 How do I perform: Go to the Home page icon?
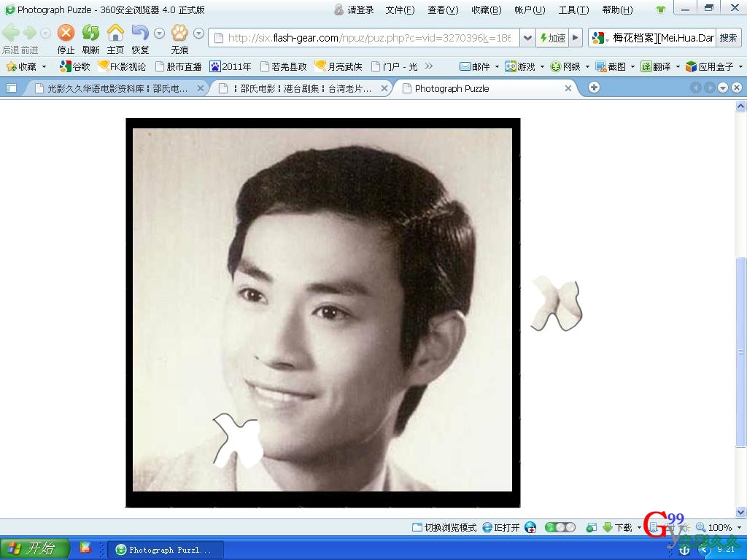click(115, 33)
